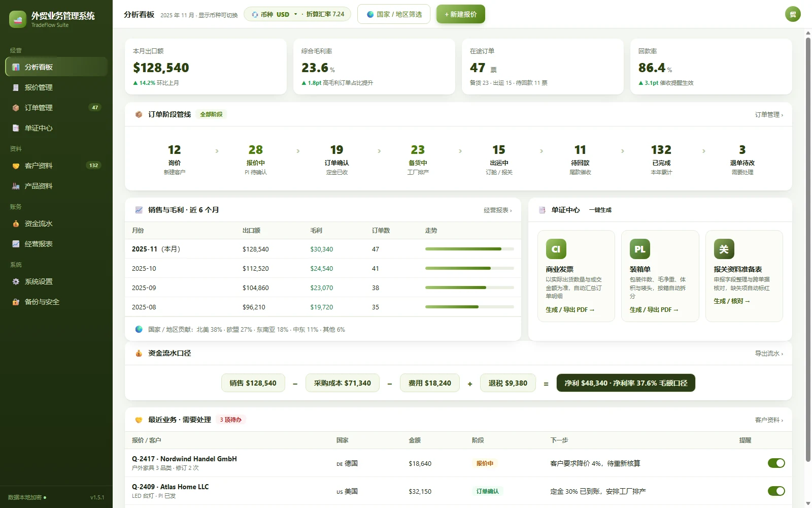Click 生成 / 导出 PDF under 装箱单
This screenshot has width=812, height=508.
(654, 310)
